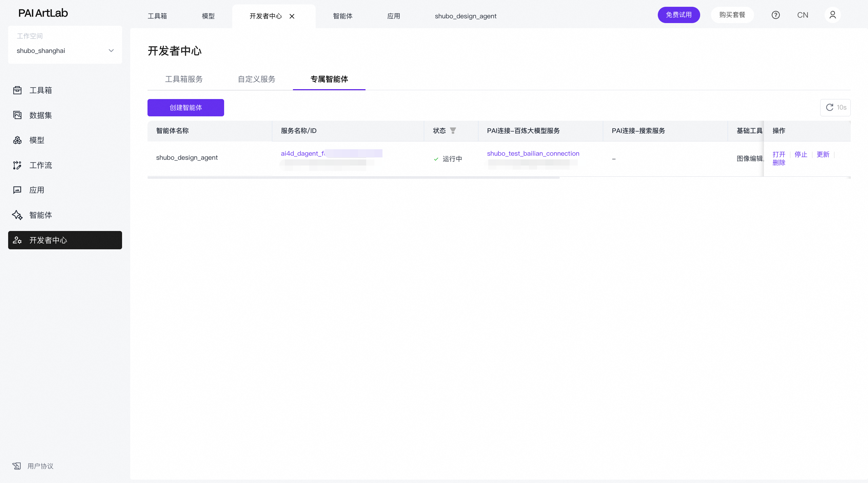This screenshot has height=483, width=868.
Task: Click 停止 action for shubo_design_agent
Action: pos(801,155)
